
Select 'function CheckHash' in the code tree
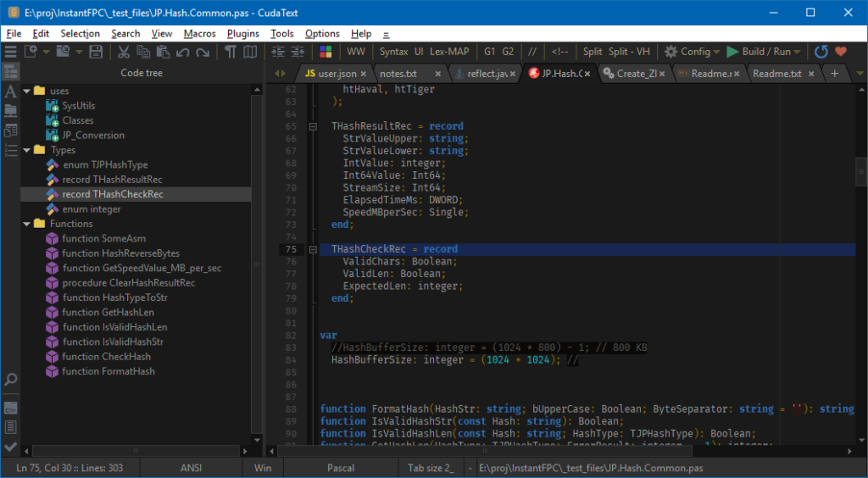[x=108, y=357]
